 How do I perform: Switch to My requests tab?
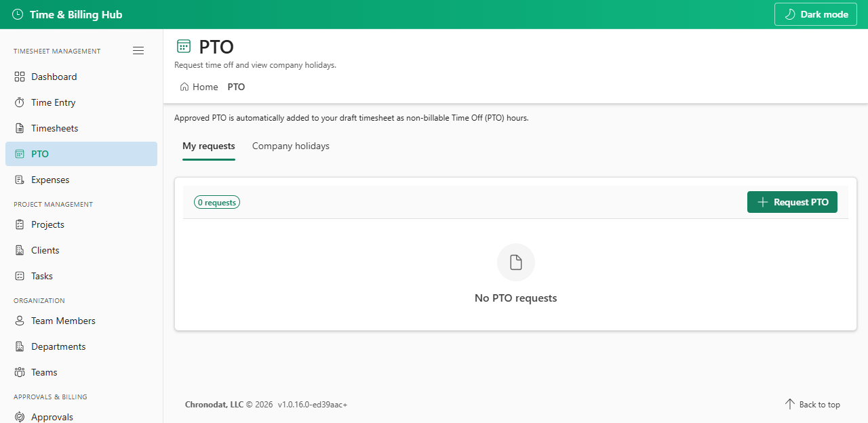[209, 146]
